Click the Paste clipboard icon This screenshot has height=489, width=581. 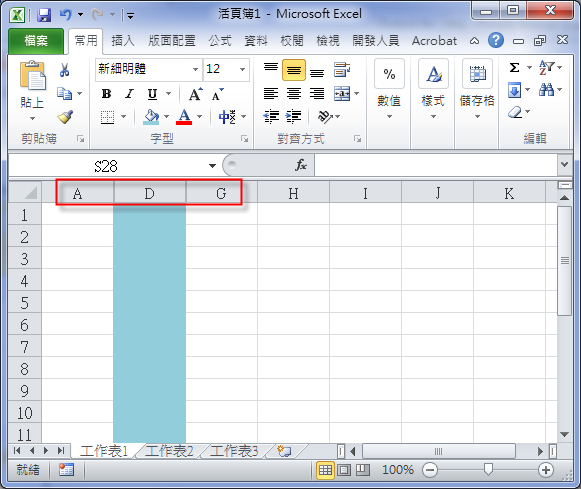[33, 76]
